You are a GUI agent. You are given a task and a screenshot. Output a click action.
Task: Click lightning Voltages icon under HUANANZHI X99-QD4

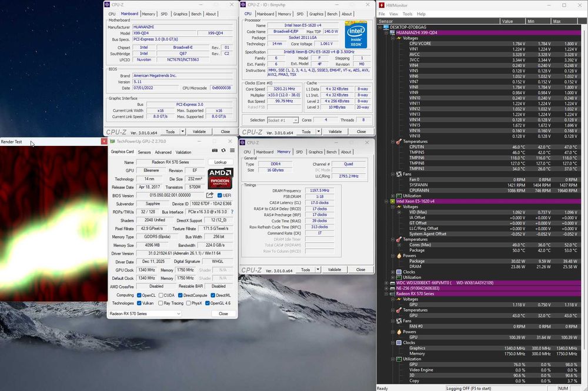click(399, 38)
